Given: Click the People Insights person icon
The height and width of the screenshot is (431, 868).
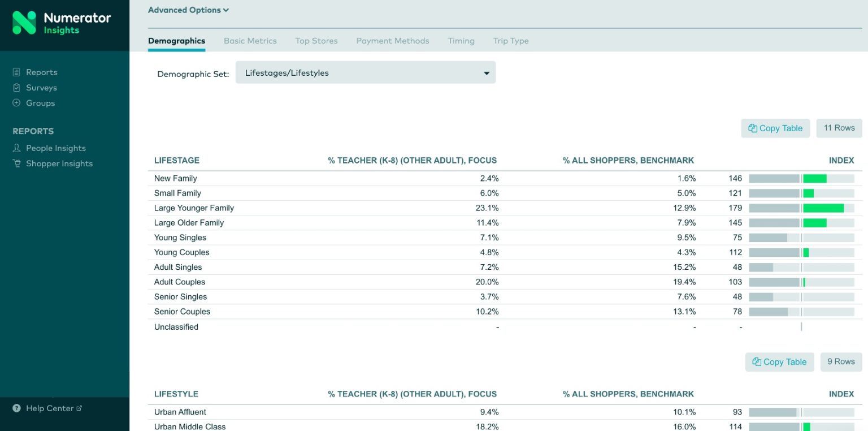Looking at the screenshot, I should tap(16, 148).
